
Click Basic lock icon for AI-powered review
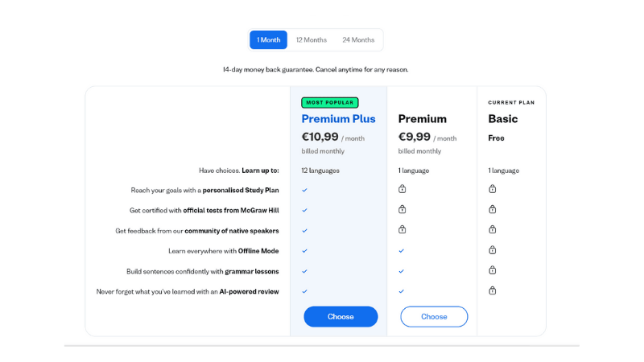pos(493,290)
